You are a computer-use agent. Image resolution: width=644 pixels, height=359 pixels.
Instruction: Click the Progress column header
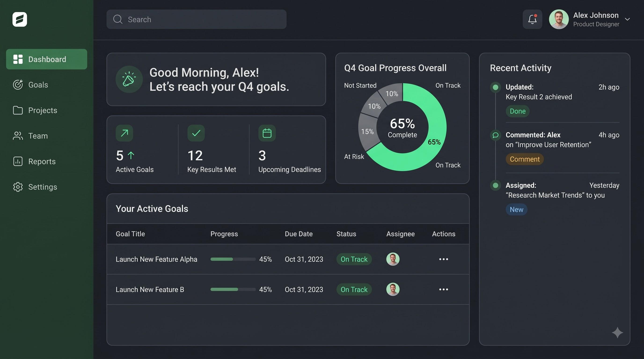224,234
